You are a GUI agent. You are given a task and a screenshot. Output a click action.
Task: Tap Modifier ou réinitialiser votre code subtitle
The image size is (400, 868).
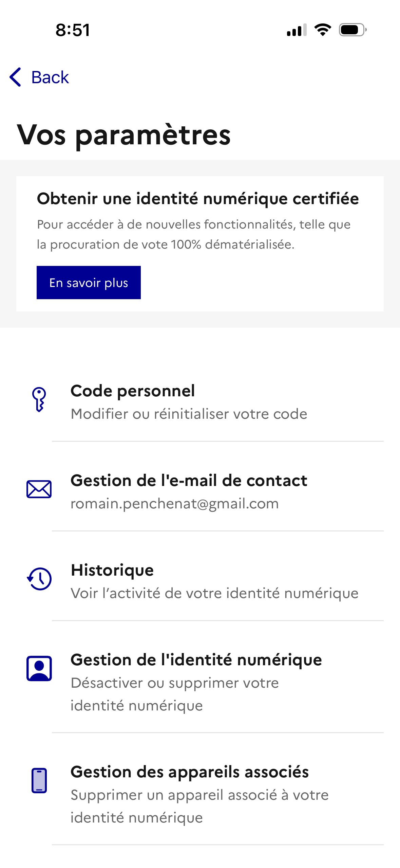(189, 414)
